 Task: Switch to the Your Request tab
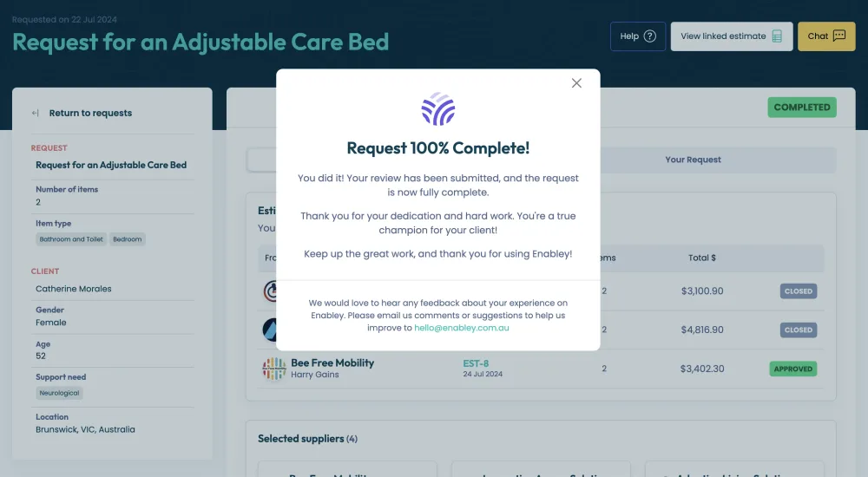(x=693, y=160)
